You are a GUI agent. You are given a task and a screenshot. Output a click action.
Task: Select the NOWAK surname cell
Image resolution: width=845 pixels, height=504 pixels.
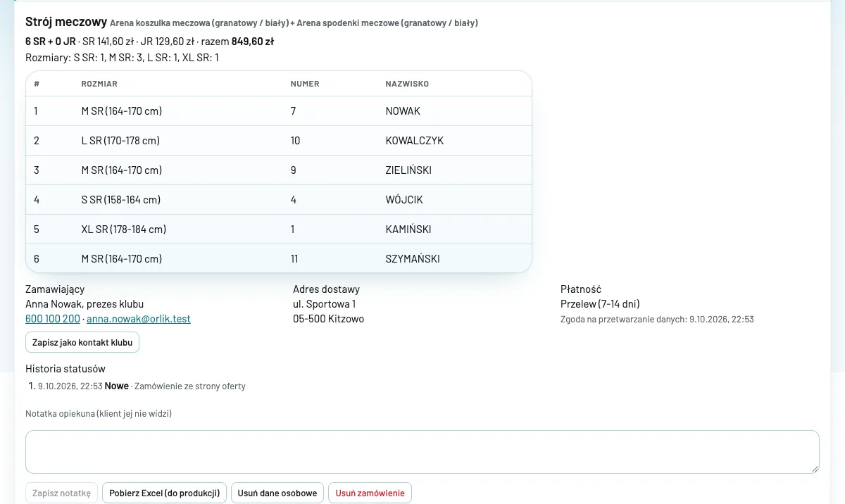pos(403,111)
